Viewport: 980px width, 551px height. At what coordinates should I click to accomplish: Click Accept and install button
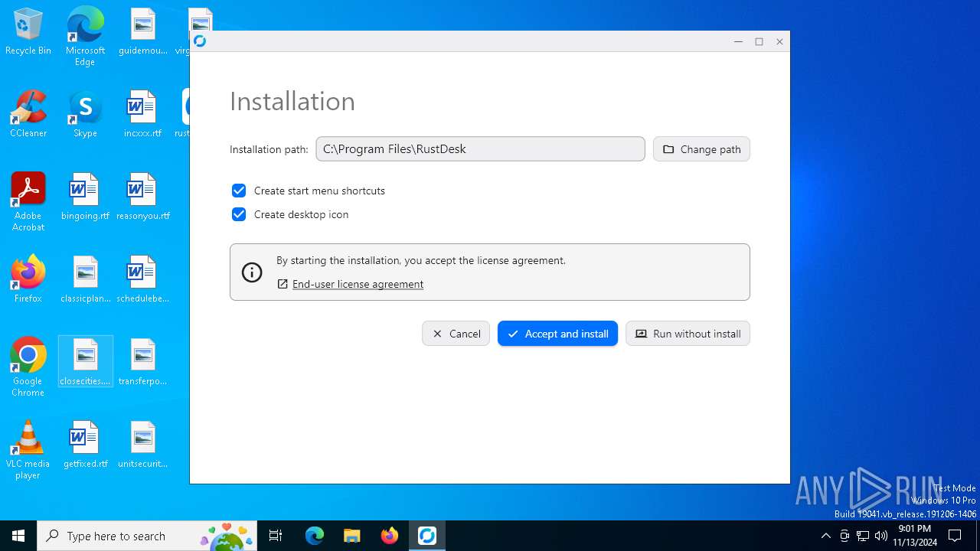click(x=557, y=334)
